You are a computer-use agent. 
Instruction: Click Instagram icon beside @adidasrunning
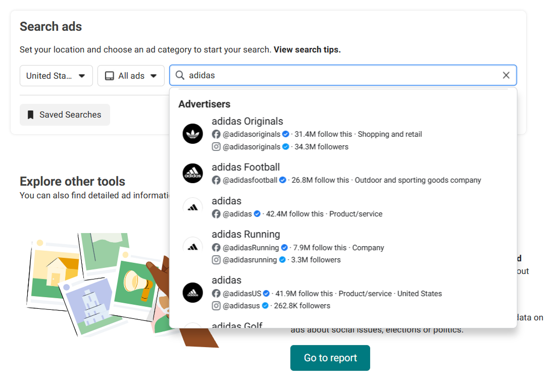tap(216, 260)
